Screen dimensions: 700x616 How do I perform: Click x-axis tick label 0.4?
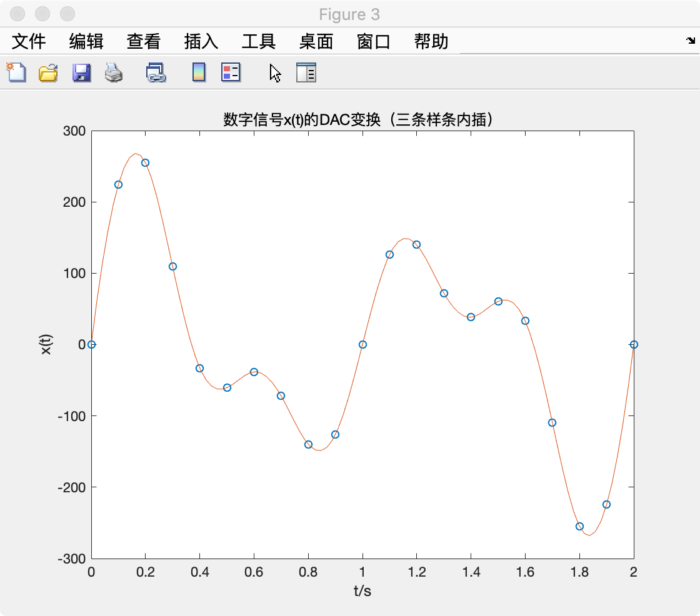[199, 572]
